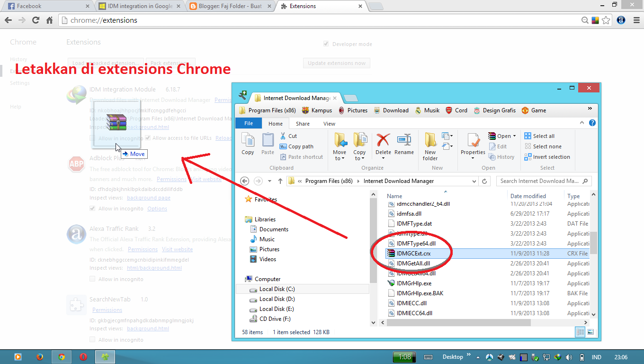This screenshot has height=364, width=644.
Task: Expand the Properties dropdown arrow
Action: (x=473, y=158)
